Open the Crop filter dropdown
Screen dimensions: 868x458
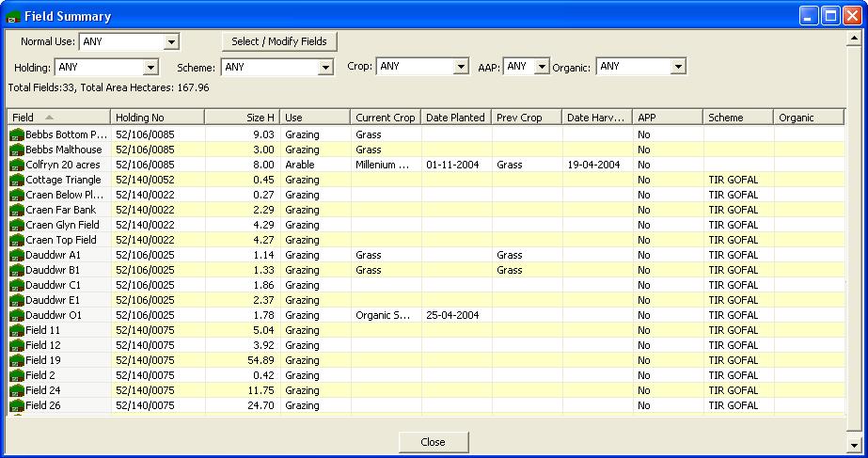tap(461, 67)
